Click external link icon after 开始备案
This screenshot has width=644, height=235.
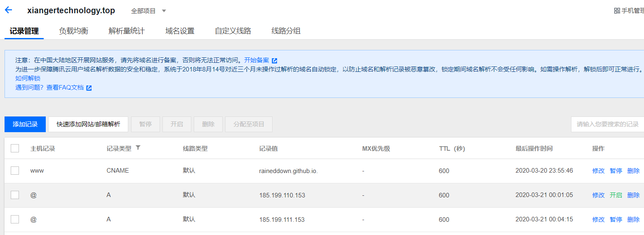click(275, 60)
